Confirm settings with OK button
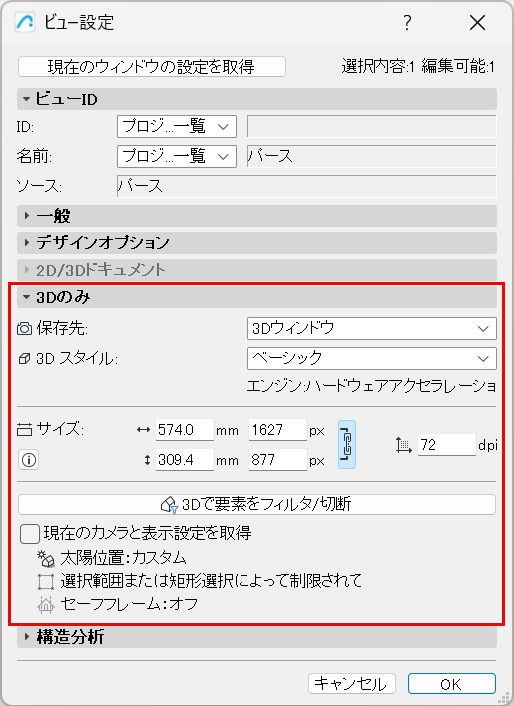Viewport: 514px width, 706px height. coord(452,684)
